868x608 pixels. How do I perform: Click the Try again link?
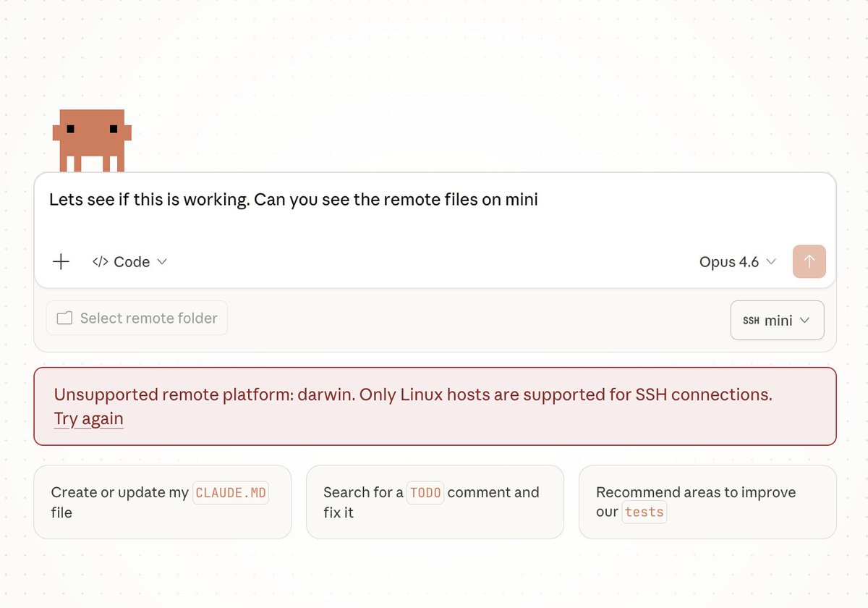(x=89, y=418)
